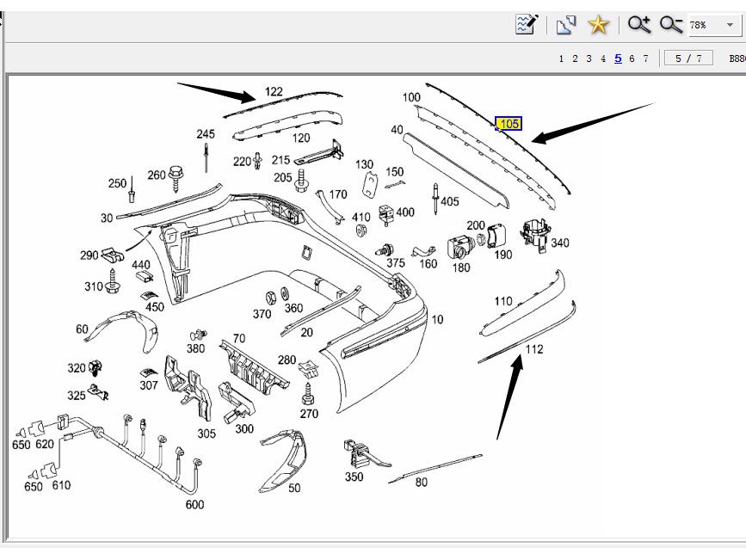Click the split image pages icon
Image resolution: width=746 pixels, height=560 pixels.
pos(565,24)
